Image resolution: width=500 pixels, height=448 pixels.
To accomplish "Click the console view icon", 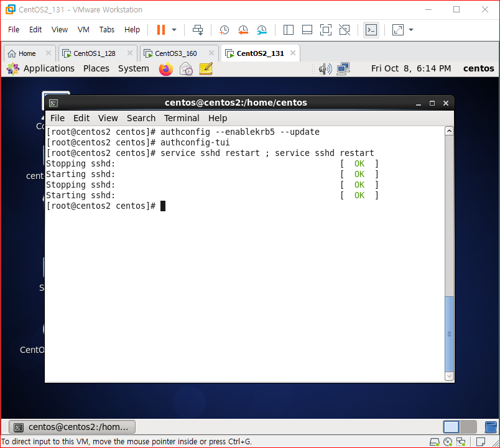I will (x=371, y=30).
